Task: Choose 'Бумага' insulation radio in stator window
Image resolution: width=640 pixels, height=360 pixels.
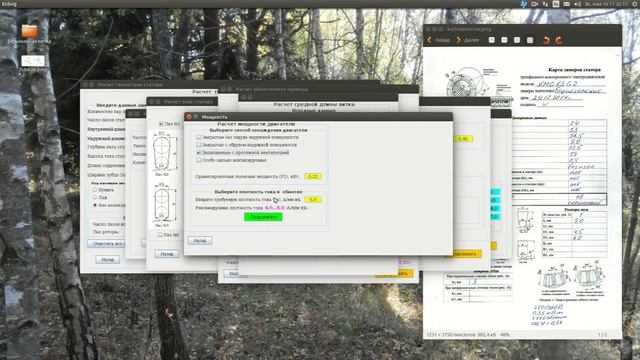Action: (95, 190)
